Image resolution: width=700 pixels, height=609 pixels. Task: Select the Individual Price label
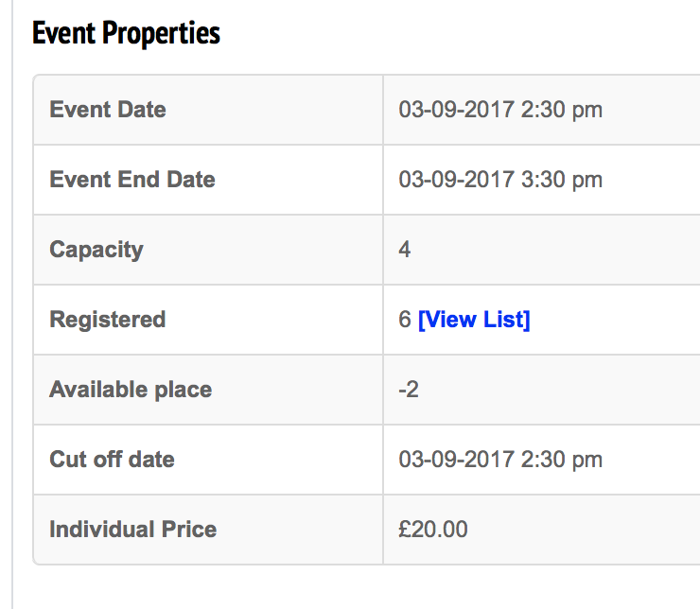coord(133,530)
